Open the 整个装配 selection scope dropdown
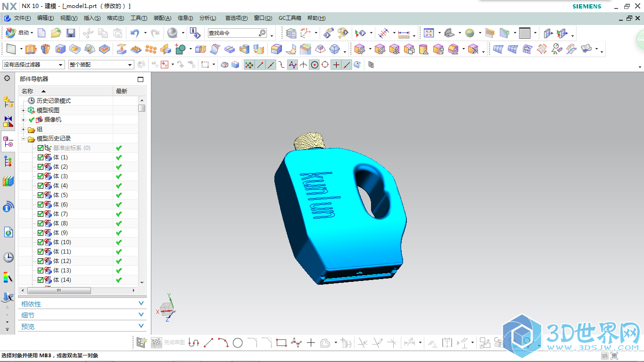The image size is (644, 362). tap(101, 65)
